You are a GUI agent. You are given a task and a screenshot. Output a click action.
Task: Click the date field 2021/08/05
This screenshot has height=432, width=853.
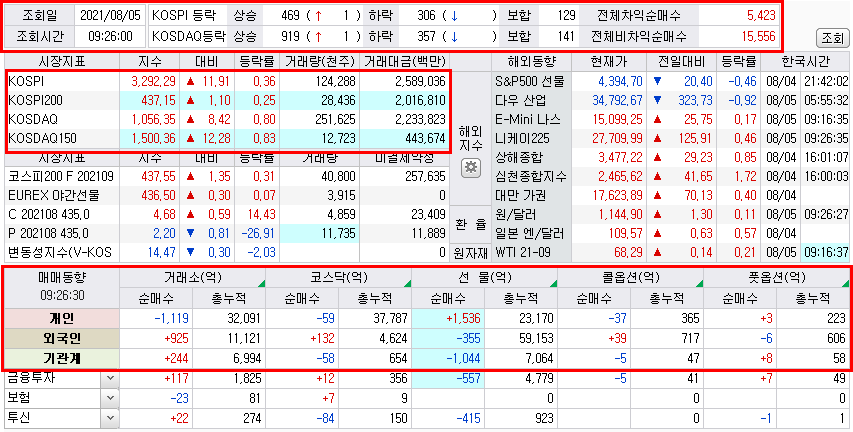[x=110, y=15]
